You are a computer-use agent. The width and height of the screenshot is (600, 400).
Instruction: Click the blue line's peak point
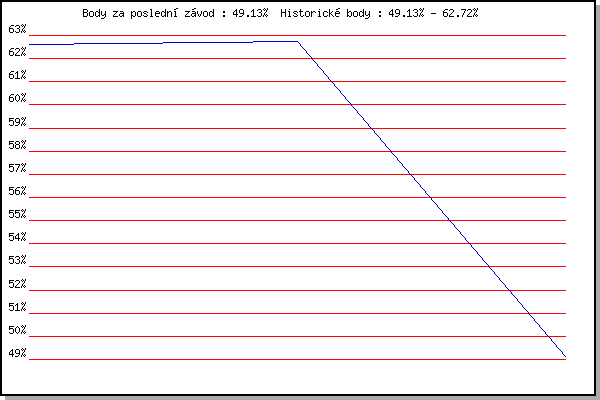click(297, 41)
